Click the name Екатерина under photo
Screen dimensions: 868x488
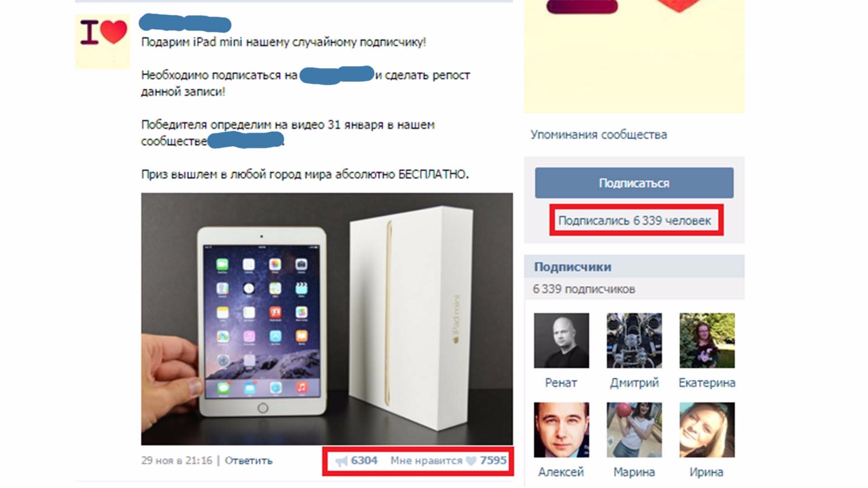tap(707, 383)
